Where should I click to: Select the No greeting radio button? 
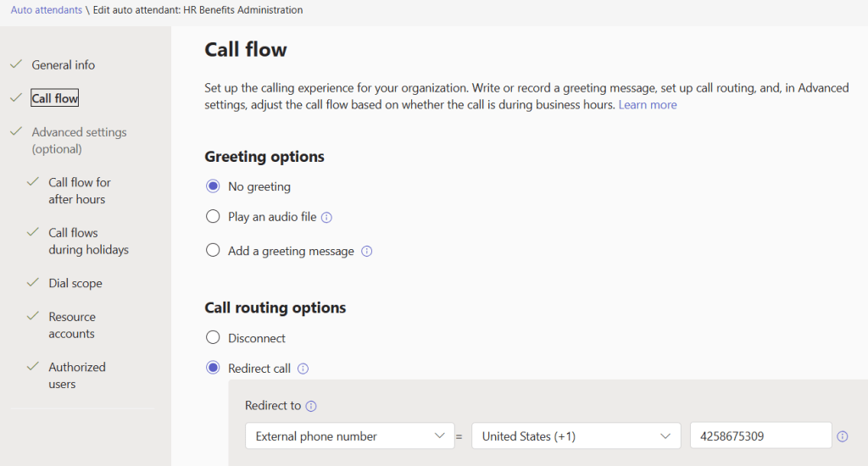click(214, 186)
